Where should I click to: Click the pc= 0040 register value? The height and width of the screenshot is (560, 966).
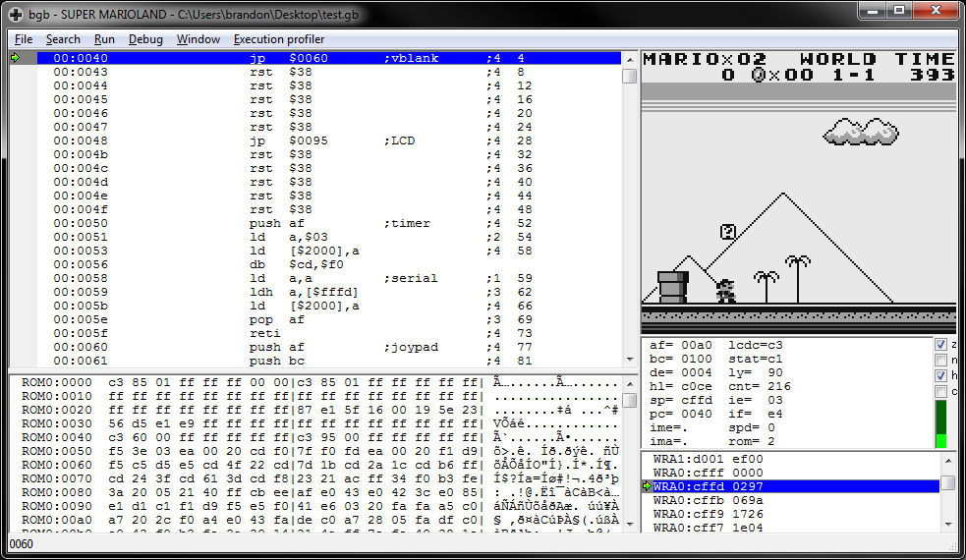pos(681,414)
